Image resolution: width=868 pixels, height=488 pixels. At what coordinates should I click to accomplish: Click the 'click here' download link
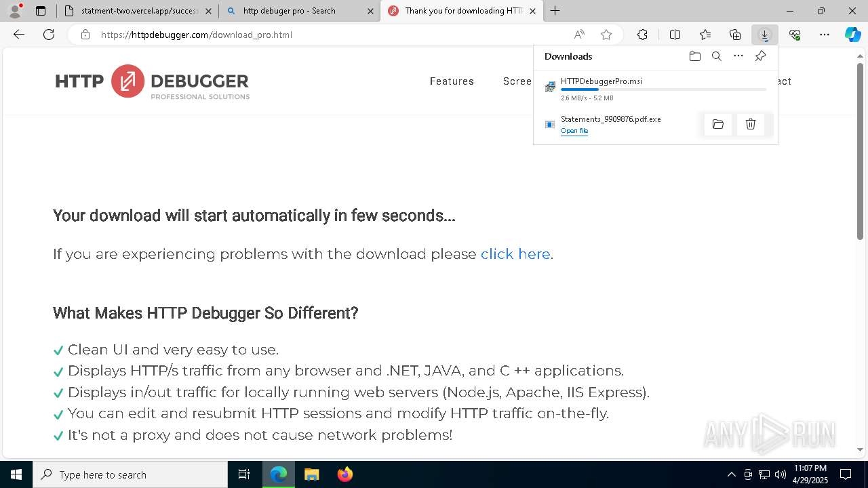pyautogui.click(x=515, y=254)
